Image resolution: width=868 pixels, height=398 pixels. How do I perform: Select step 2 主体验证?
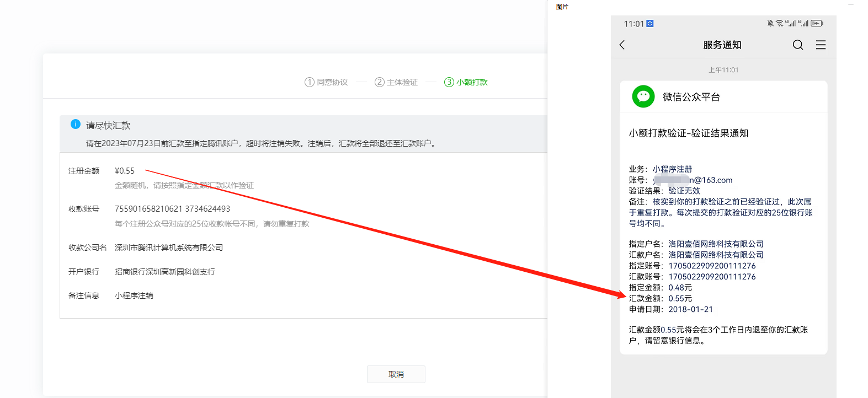[396, 82]
